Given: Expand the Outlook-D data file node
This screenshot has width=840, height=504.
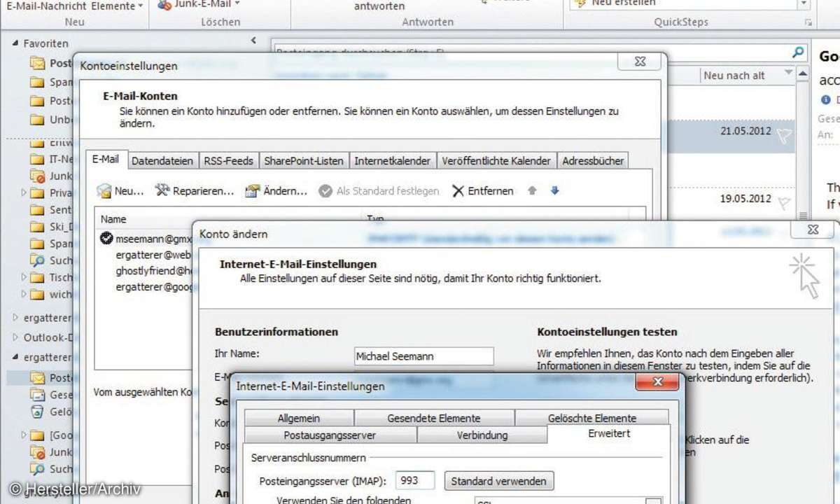Looking at the screenshot, I should (15, 337).
